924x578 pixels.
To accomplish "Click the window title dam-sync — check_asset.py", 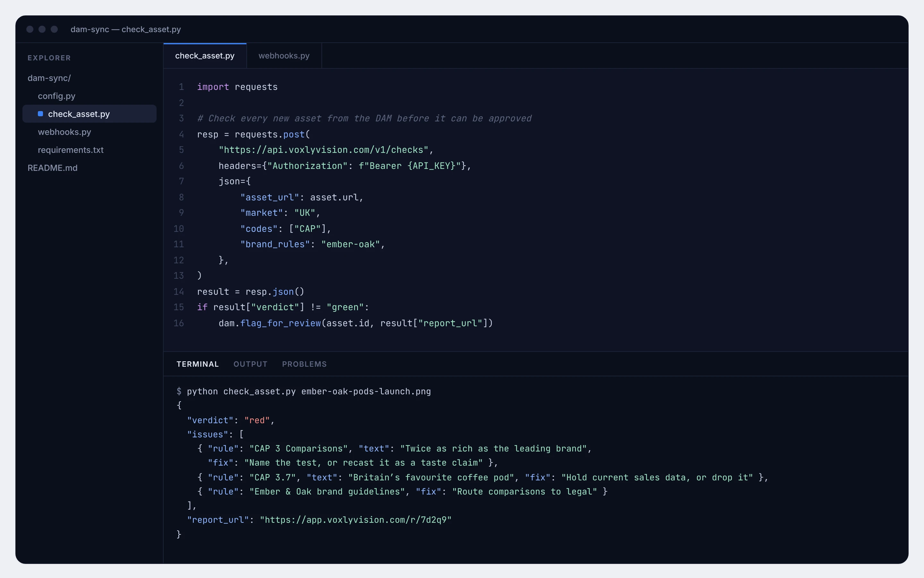I will (126, 30).
